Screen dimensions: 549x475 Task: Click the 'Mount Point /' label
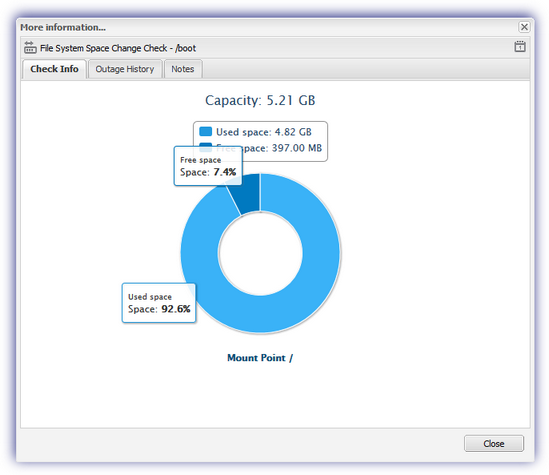[x=260, y=358]
